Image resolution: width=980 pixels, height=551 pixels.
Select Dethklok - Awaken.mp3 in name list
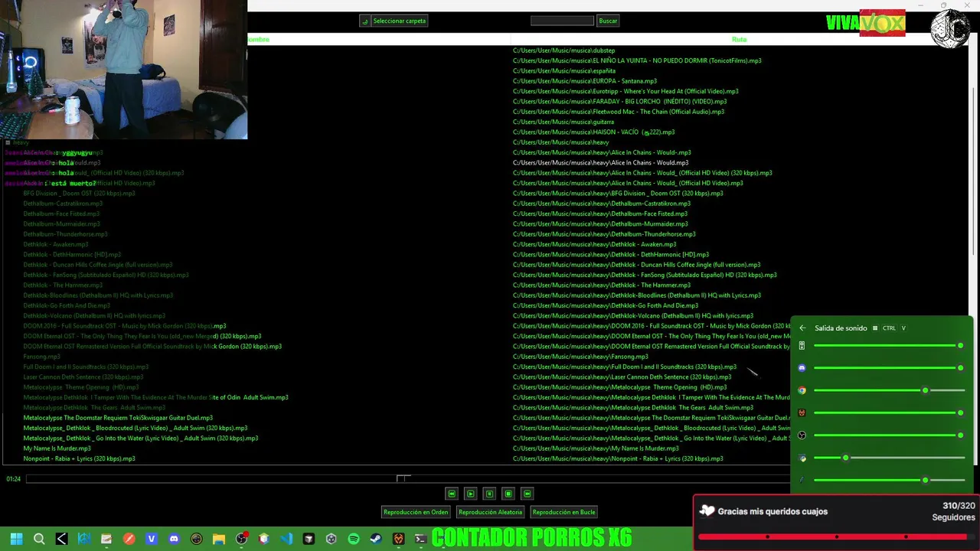click(56, 244)
